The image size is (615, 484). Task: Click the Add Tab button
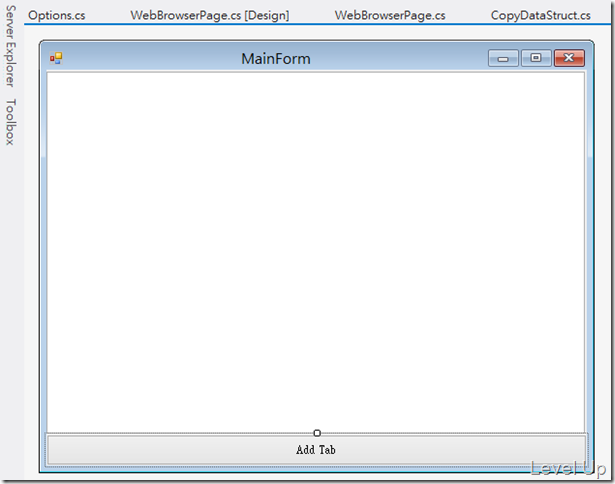pos(316,449)
